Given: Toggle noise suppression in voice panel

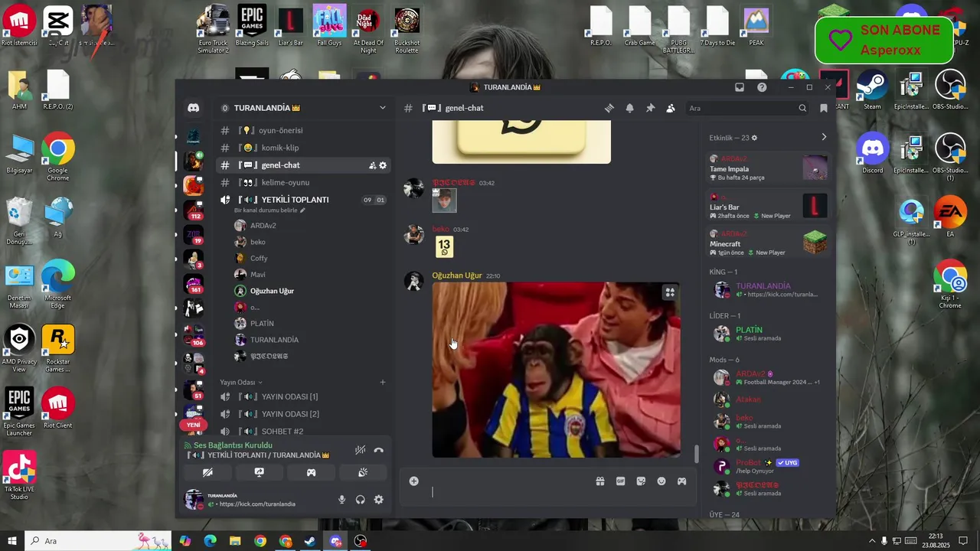Looking at the screenshot, I should pos(360,450).
